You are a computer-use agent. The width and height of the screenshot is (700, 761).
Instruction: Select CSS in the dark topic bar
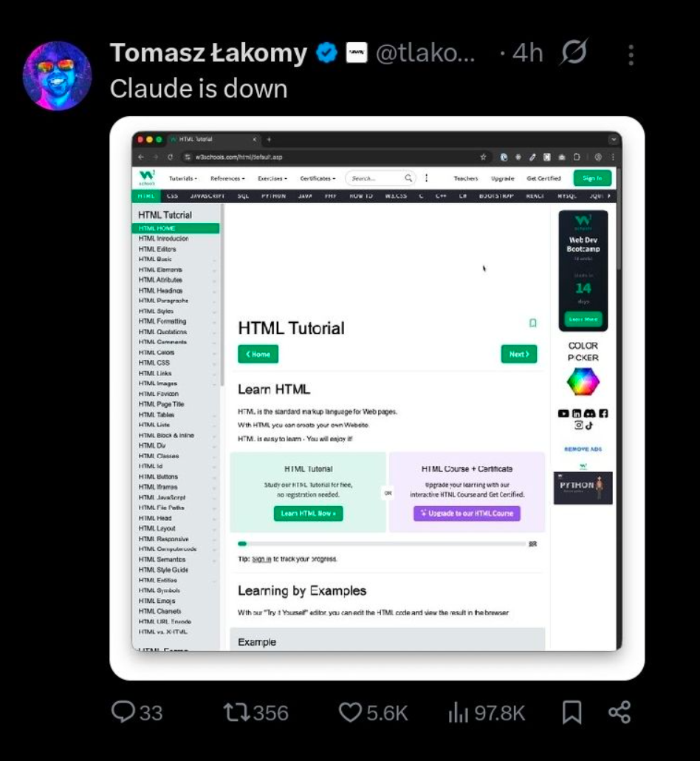click(x=172, y=197)
